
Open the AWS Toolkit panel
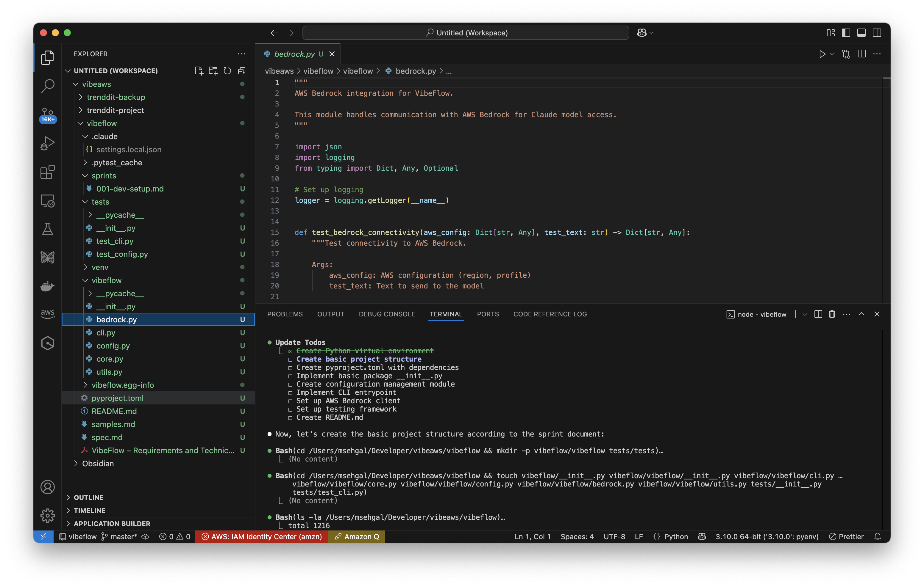[x=47, y=314]
